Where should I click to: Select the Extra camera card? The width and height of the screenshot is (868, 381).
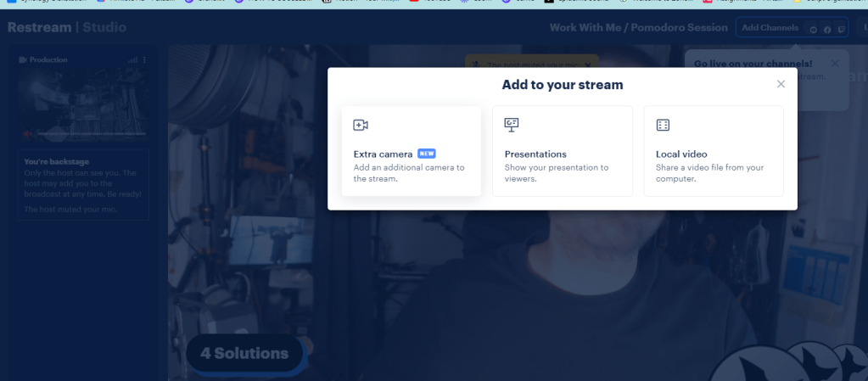[x=412, y=151]
